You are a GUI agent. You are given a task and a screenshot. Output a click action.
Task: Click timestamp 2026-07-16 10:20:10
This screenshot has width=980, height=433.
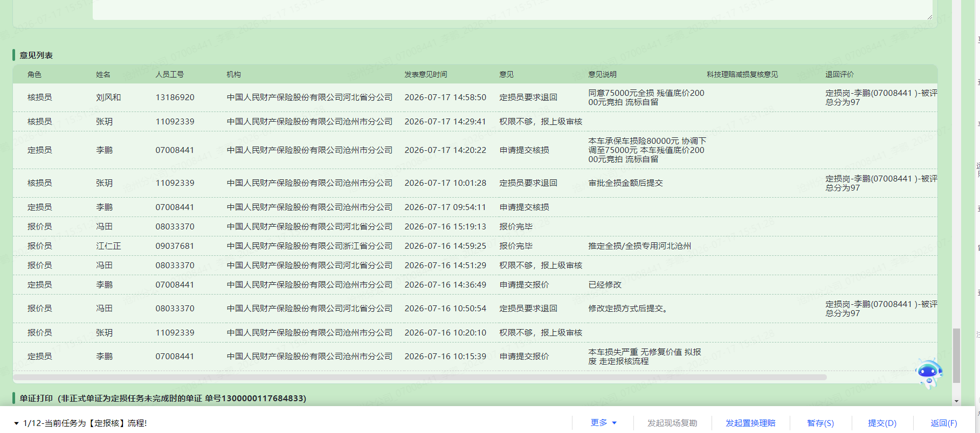[x=445, y=333]
